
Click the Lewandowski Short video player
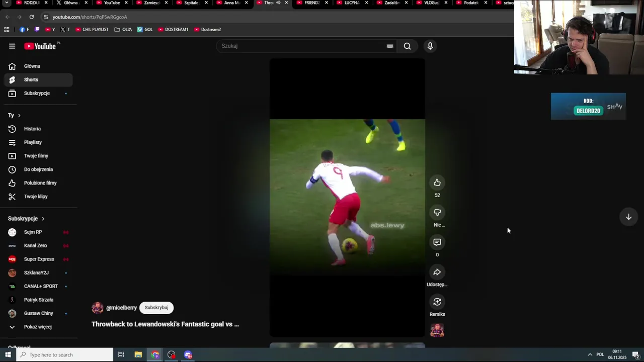point(347,197)
